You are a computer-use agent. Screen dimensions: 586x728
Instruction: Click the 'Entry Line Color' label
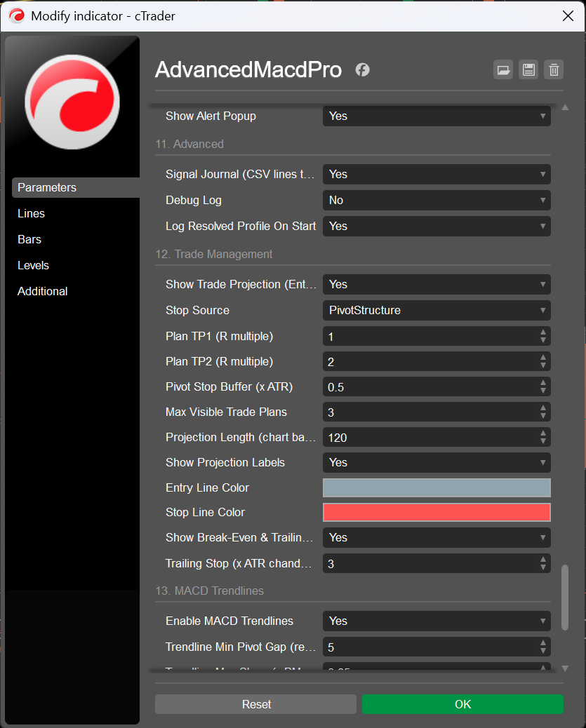[207, 488]
